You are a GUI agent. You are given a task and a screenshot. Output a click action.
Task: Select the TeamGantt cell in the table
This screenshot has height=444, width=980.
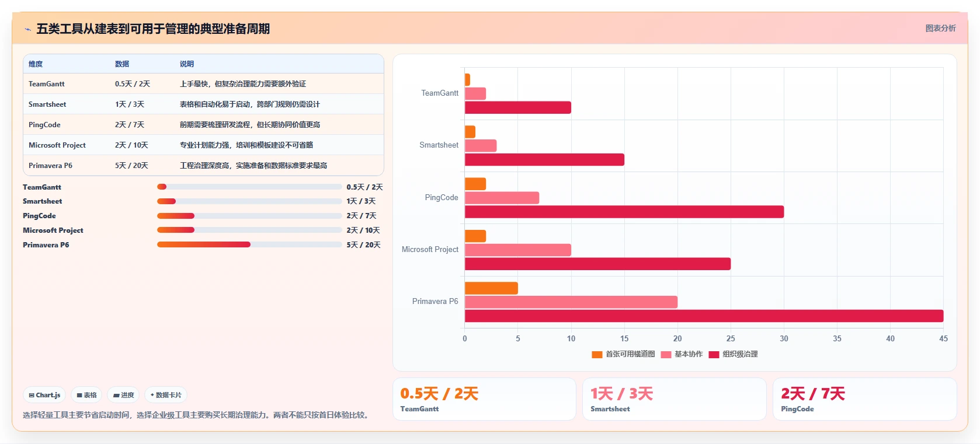coord(47,84)
